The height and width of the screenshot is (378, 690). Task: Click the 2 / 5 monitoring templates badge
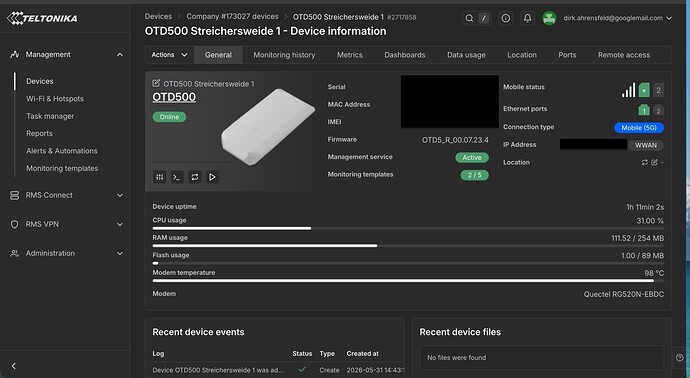point(474,175)
